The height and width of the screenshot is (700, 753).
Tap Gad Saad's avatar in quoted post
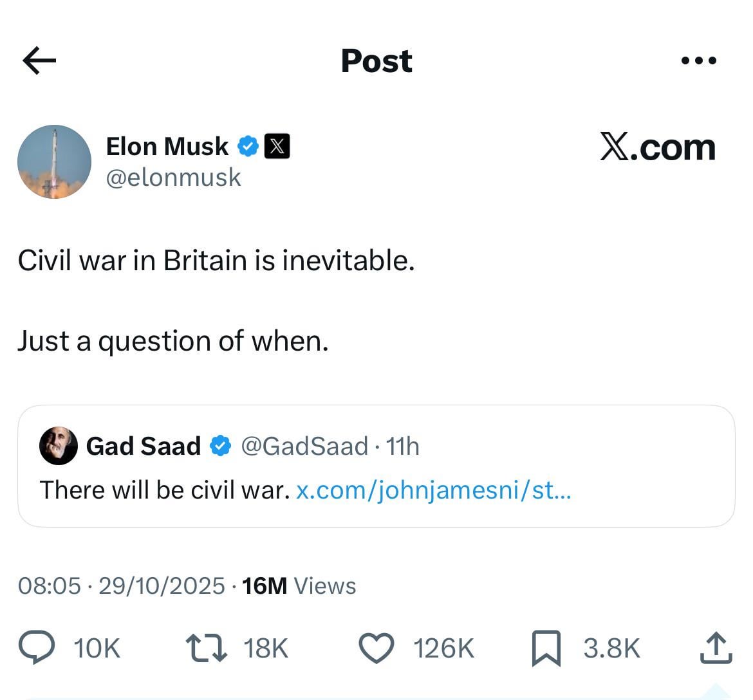(59, 445)
